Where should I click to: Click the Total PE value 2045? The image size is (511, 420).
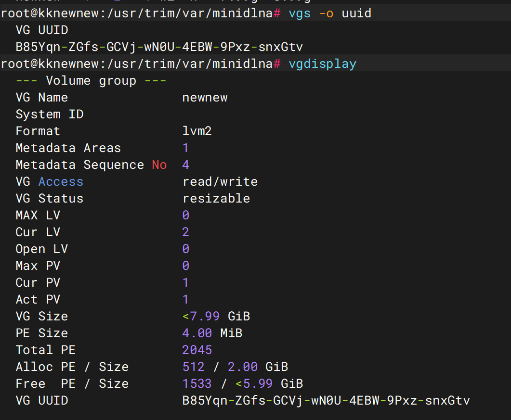tap(197, 350)
